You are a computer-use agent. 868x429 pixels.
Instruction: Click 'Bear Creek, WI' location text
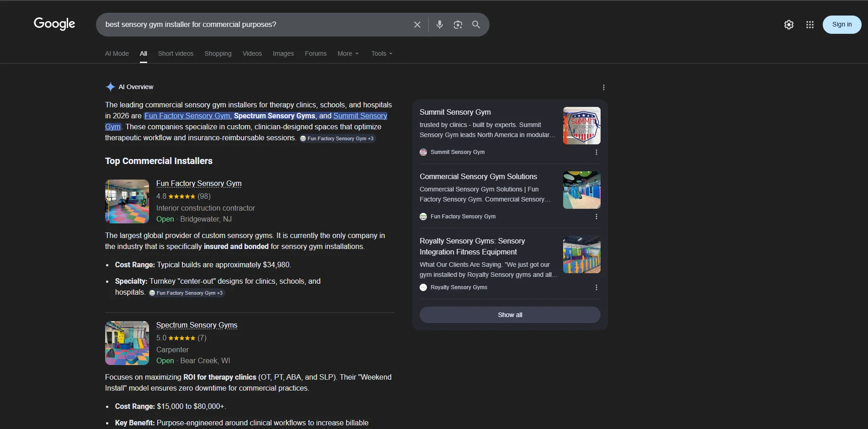point(205,360)
